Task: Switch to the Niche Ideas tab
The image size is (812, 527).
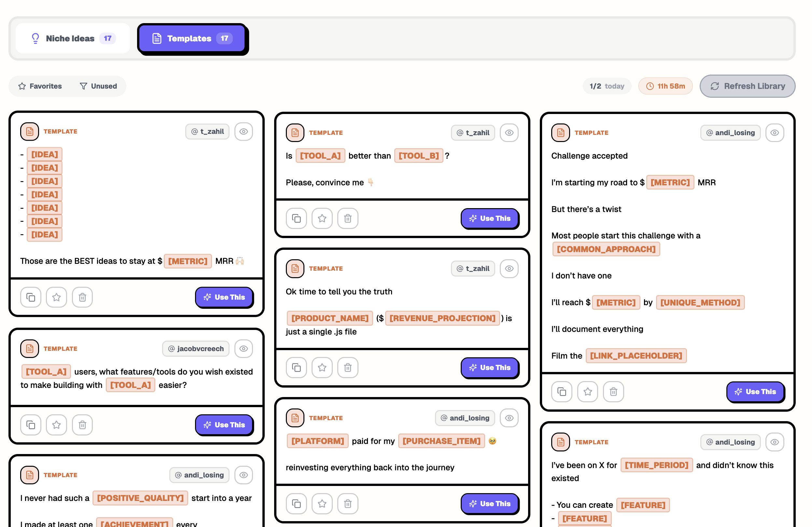Action: click(73, 38)
